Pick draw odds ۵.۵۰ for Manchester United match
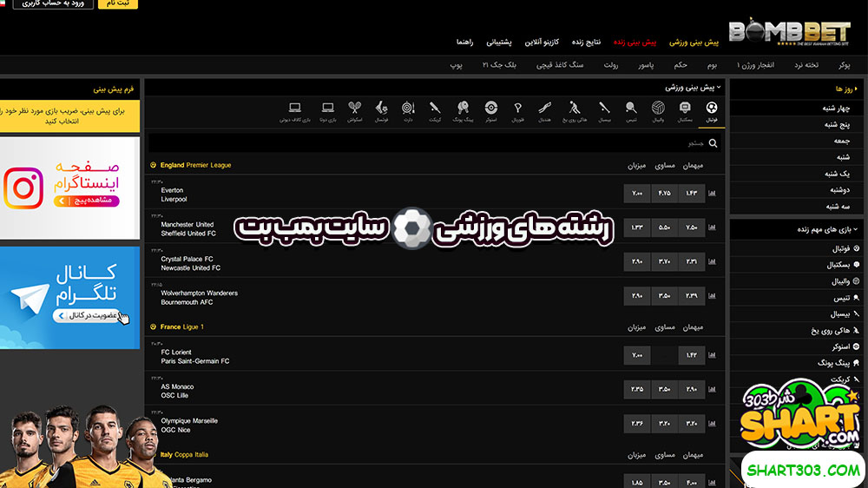Viewport: 868px width, 488px height. (x=664, y=228)
